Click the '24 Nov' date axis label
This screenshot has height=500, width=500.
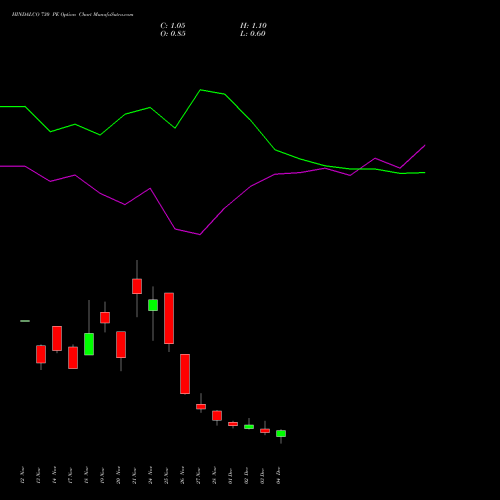pyautogui.click(x=150, y=475)
